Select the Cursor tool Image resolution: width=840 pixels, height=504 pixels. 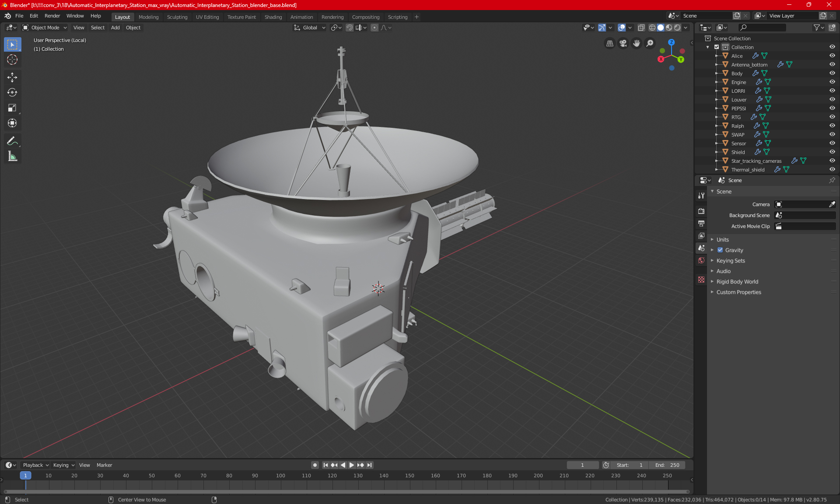(x=12, y=59)
